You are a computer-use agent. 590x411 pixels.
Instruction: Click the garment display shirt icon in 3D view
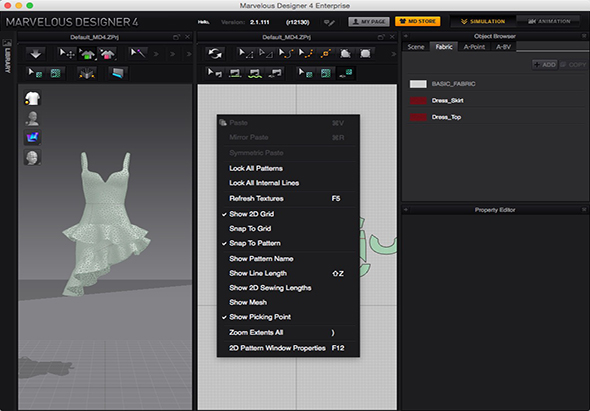pyautogui.click(x=32, y=98)
